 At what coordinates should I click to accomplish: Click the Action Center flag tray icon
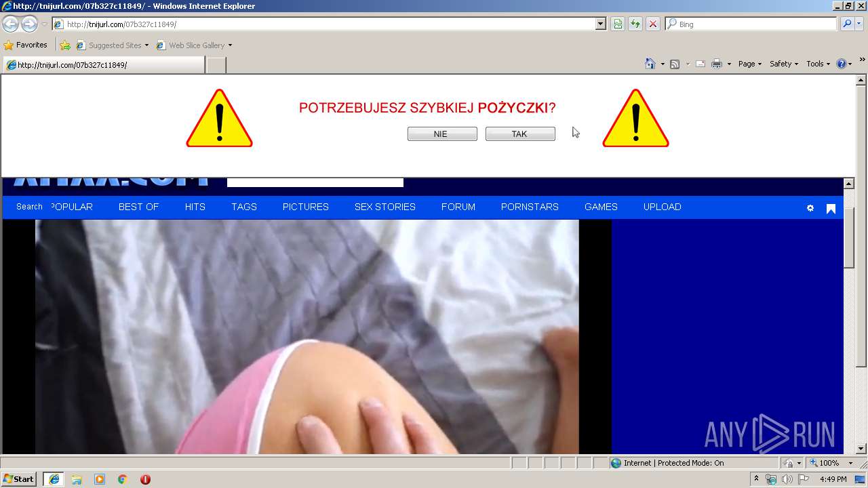804,479
